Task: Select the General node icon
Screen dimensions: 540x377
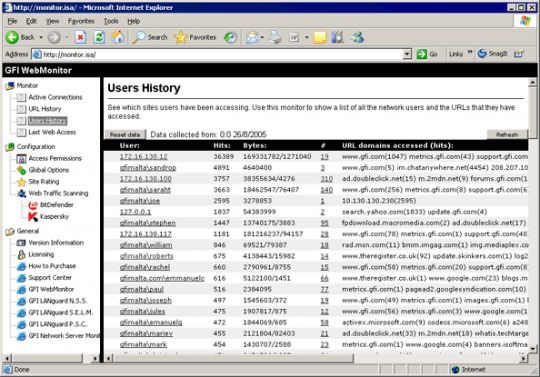Action: pos(10,231)
